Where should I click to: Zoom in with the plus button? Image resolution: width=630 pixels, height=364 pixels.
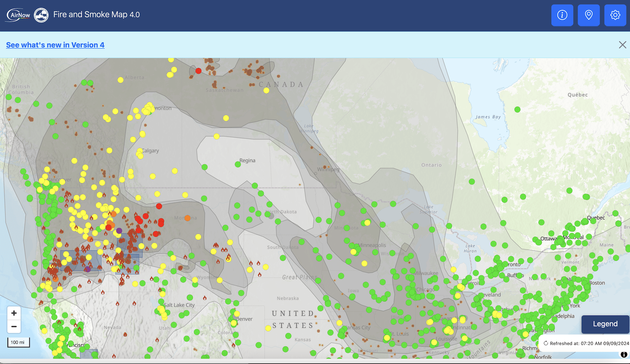[x=14, y=313]
